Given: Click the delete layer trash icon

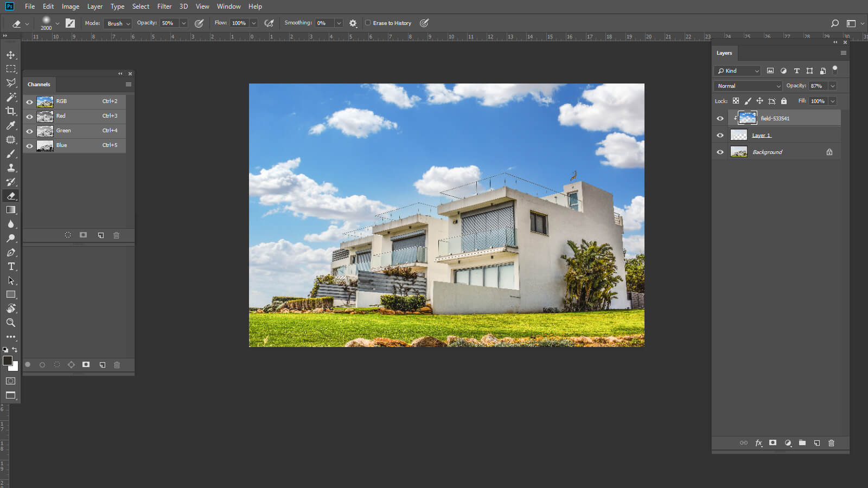Looking at the screenshot, I should pos(831,443).
